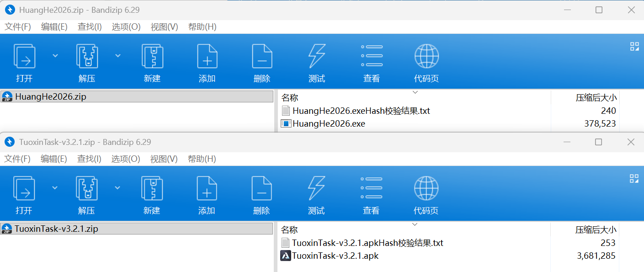The image size is (644, 272).
Task: New archive icon in HuangHe2026 window
Action: pos(152,56)
